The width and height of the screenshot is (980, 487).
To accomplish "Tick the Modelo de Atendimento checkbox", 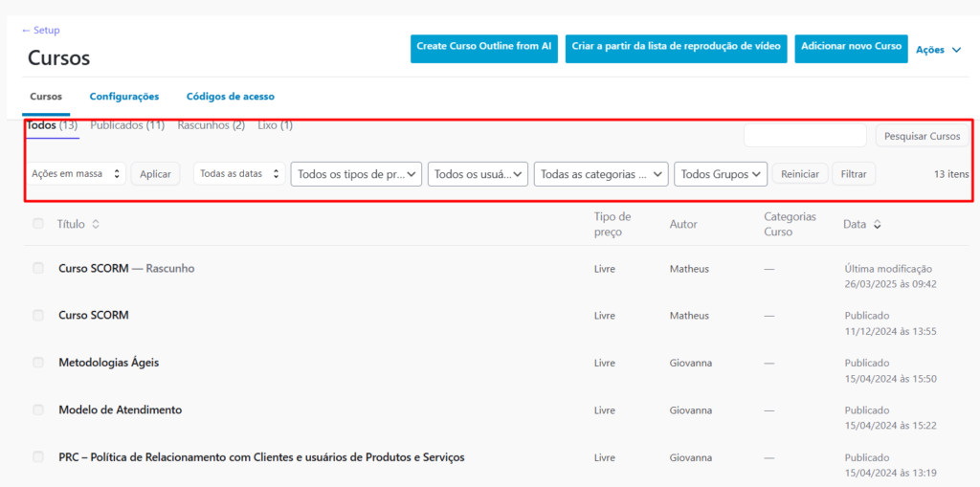I will [38, 410].
